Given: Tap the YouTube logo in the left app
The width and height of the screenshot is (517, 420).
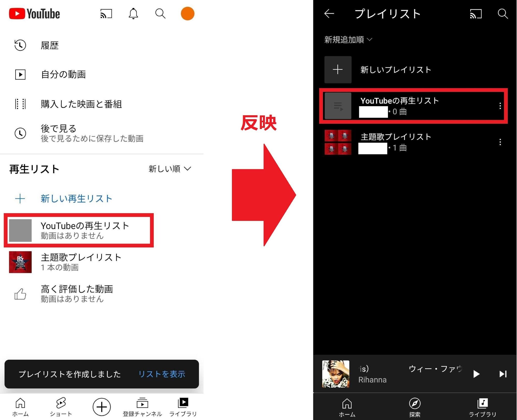Looking at the screenshot, I should tap(34, 14).
